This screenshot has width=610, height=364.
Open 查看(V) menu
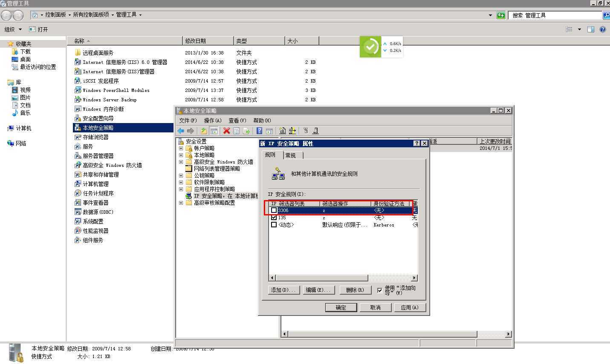tap(237, 120)
